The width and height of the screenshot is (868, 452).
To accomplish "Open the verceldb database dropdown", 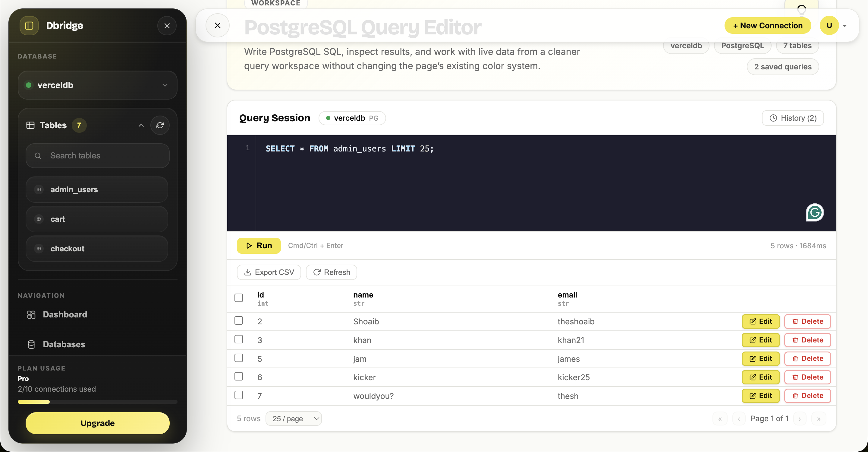I will 97,85.
